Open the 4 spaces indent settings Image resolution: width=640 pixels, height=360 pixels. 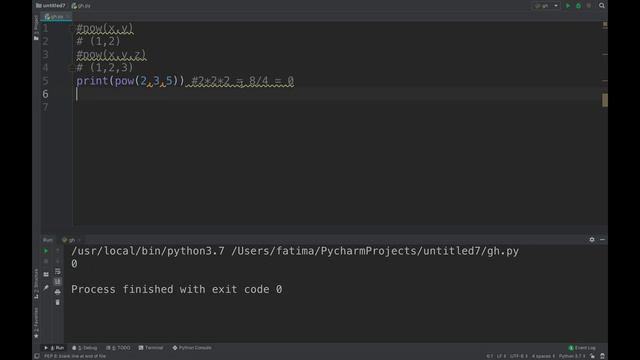[x=543, y=356]
